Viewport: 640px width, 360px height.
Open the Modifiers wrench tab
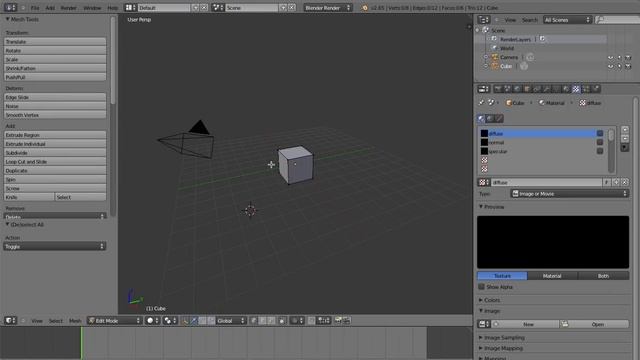pyautogui.click(x=547, y=89)
